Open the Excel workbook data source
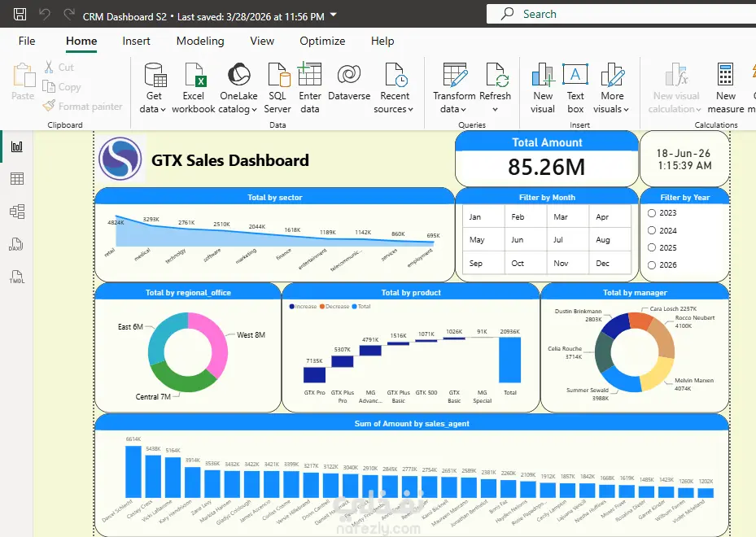This screenshot has width=756, height=537. (194, 88)
